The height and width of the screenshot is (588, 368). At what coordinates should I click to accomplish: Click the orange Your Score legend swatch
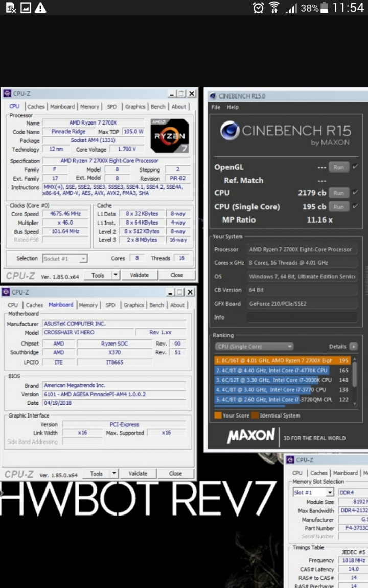(x=218, y=415)
